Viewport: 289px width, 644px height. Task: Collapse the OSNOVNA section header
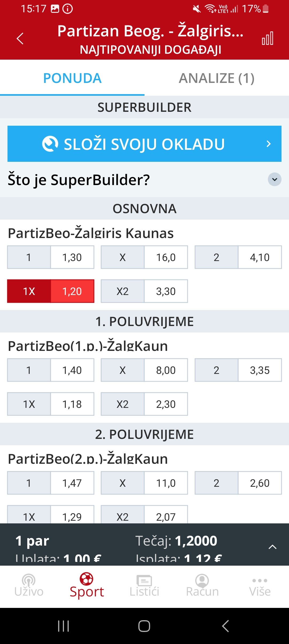[x=144, y=209]
